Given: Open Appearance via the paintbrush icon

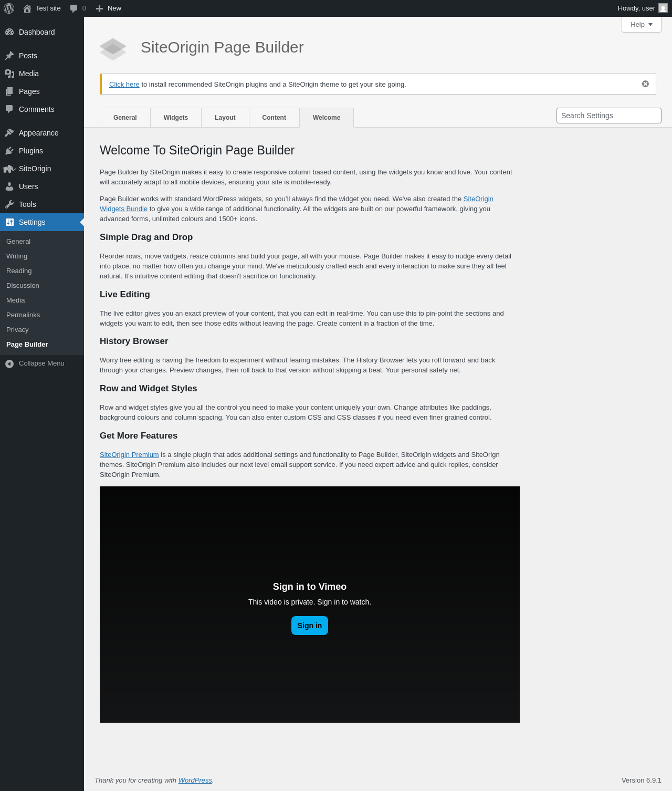Looking at the screenshot, I should pyautogui.click(x=9, y=133).
